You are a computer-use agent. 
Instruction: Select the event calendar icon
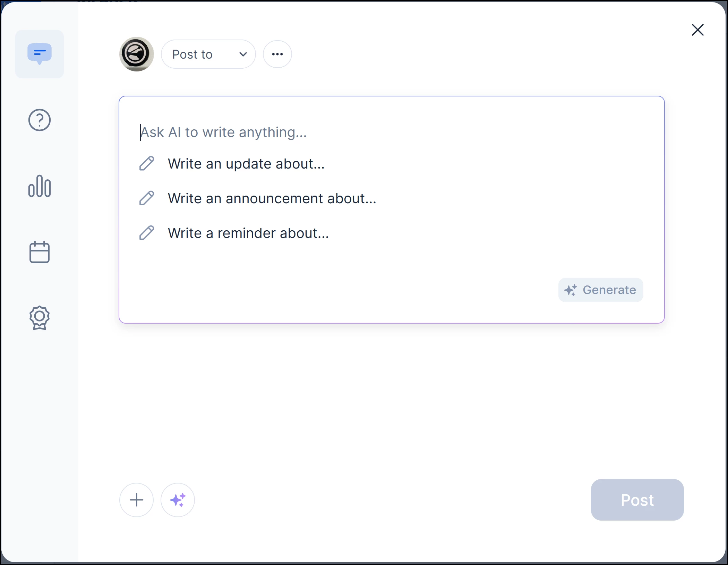pyautogui.click(x=40, y=252)
